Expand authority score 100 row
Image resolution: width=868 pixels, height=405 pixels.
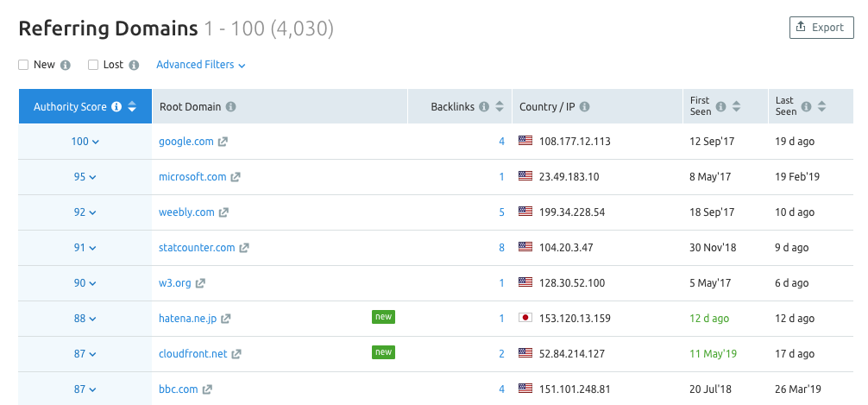(x=85, y=142)
